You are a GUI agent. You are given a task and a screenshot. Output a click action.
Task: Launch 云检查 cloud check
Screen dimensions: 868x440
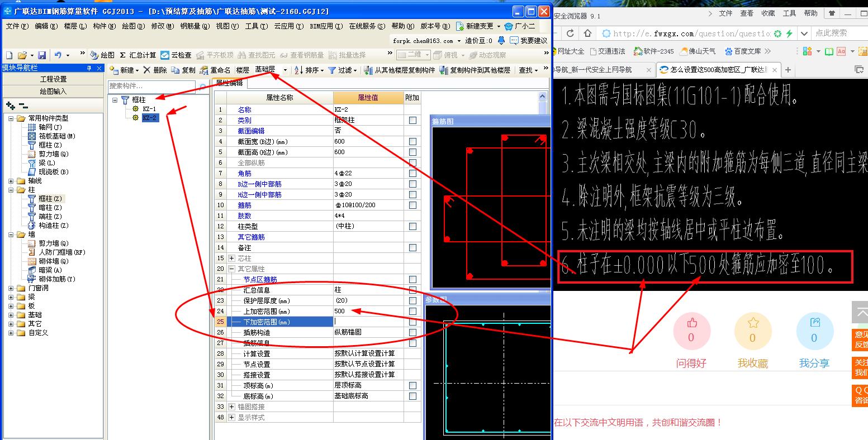click(x=176, y=55)
